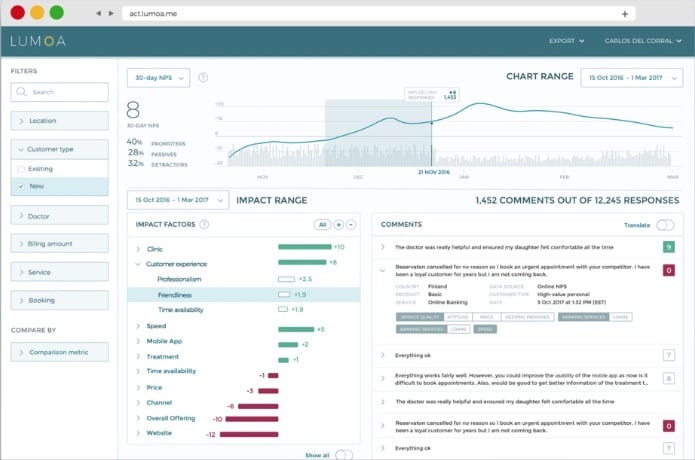
Task: Click the All button in Impact Factors
Action: [x=323, y=225]
